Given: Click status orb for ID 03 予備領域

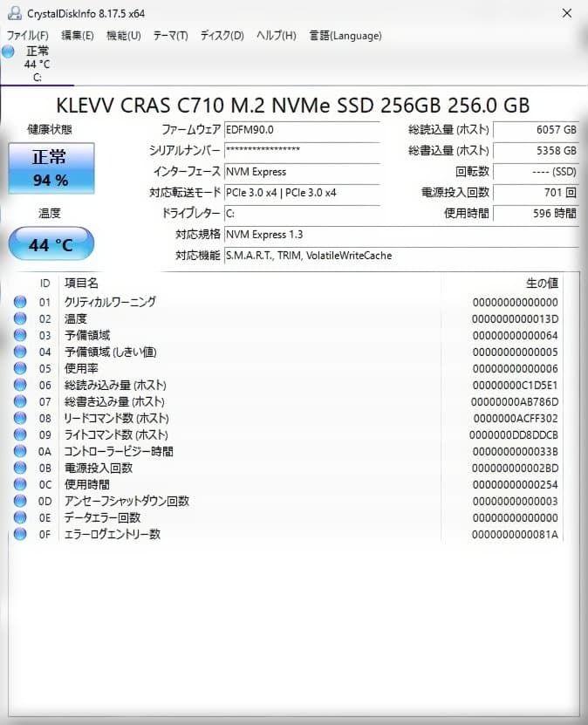Looking at the screenshot, I should click(20, 335).
